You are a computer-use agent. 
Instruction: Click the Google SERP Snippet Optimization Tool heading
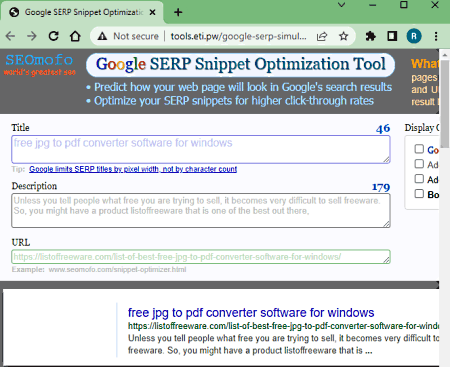point(241,64)
